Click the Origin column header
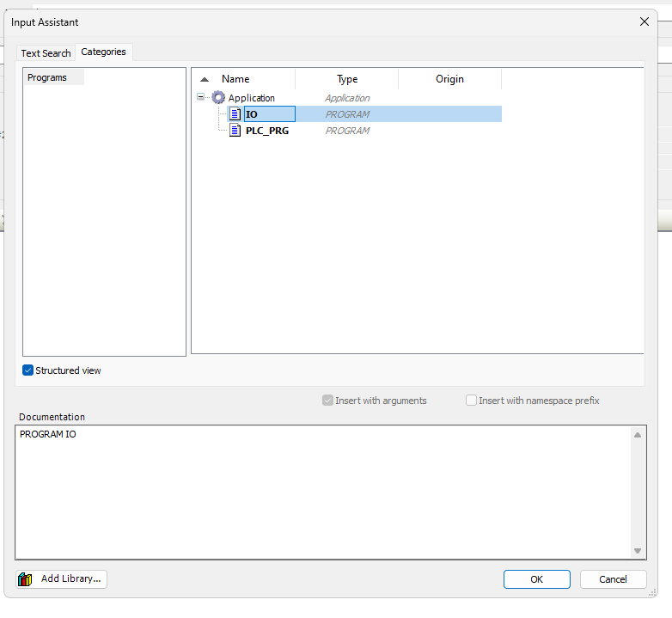The width and height of the screenshot is (672, 618). [x=449, y=79]
